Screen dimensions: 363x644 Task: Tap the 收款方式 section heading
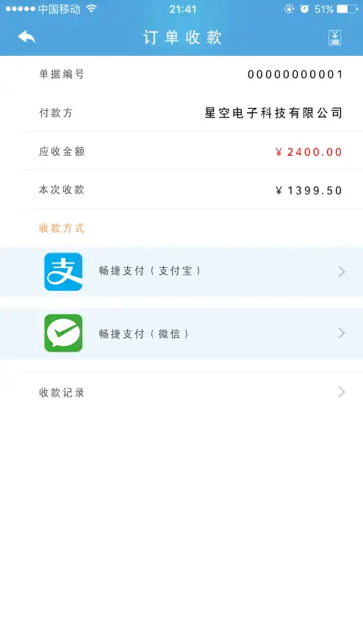coord(62,228)
